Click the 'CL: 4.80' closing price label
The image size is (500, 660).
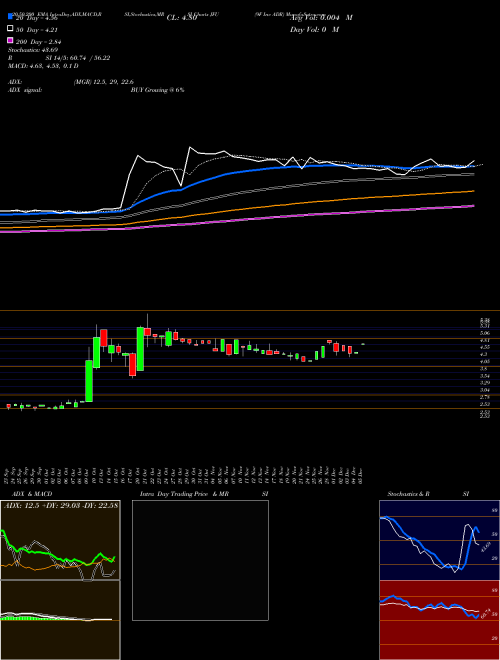coord(182,18)
